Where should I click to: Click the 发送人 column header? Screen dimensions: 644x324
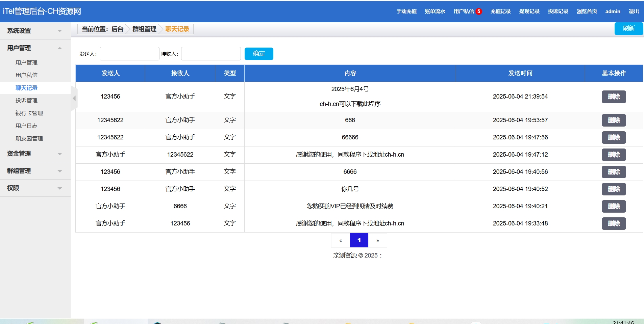pyautogui.click(x=110, y=73)
